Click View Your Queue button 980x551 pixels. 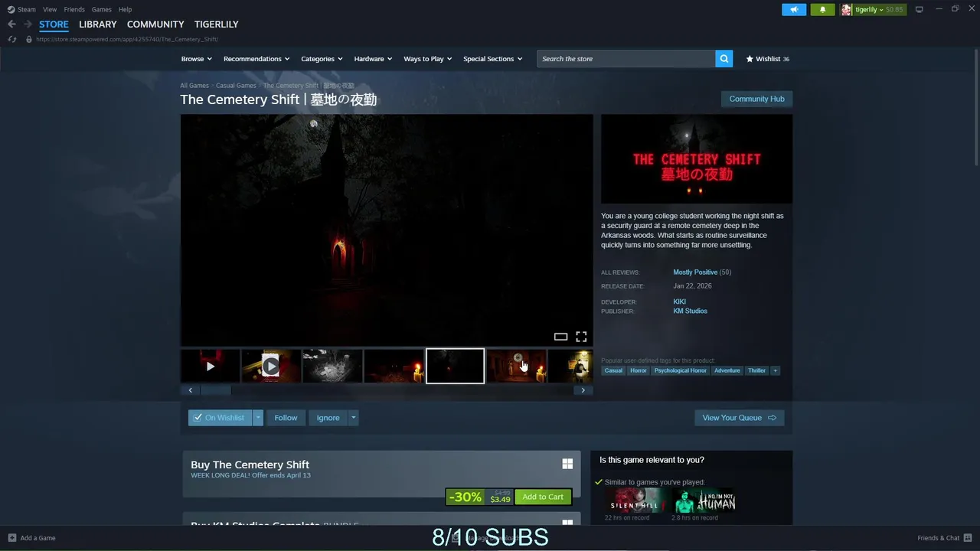(x=739, y=418)
